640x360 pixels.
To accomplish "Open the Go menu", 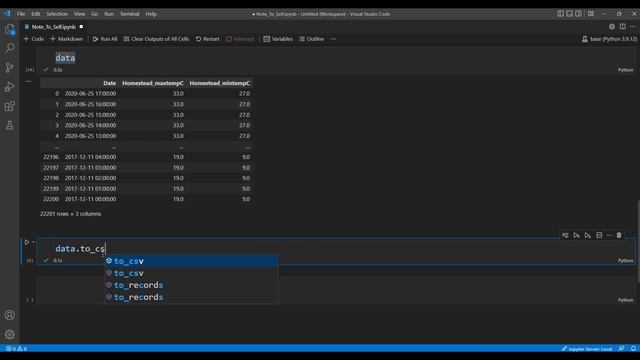I will point(95,13).
